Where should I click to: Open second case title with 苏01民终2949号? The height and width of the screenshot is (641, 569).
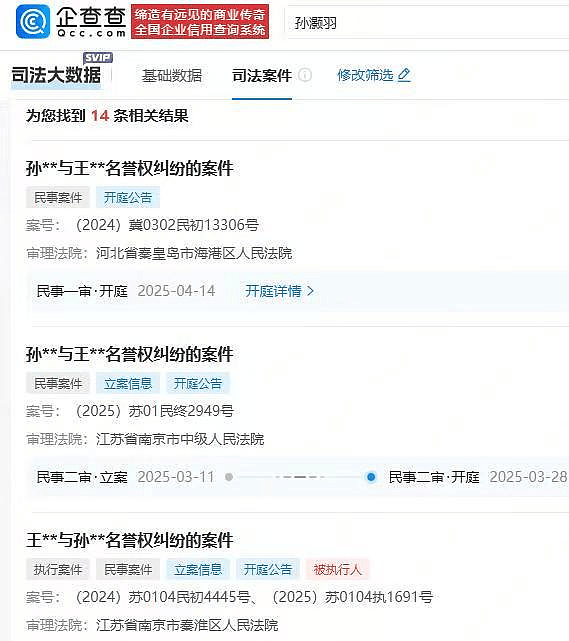pos(130,354)
